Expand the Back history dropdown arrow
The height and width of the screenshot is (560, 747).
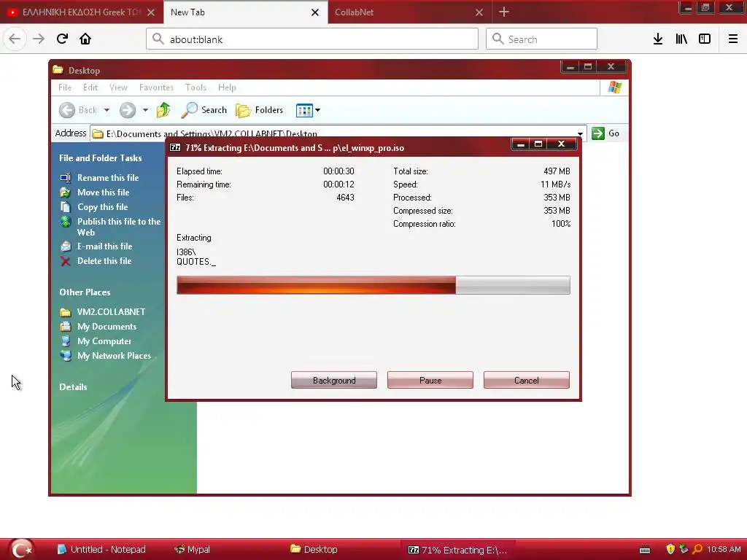tap(107, 110)
